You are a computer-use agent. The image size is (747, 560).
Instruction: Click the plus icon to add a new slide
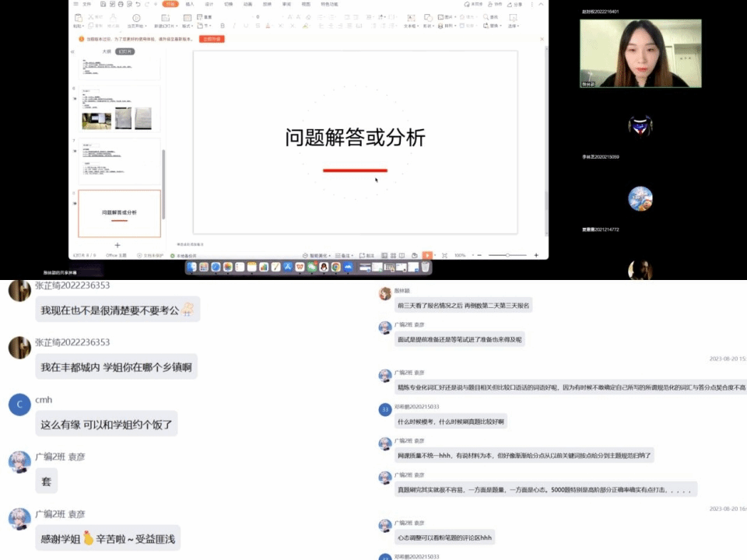pyautogui.click(x=117, y=245)
